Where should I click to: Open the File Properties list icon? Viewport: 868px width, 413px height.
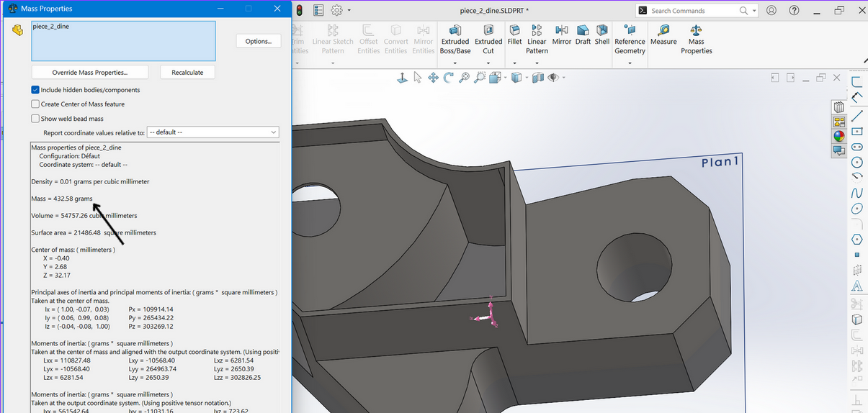coord(318,10)
